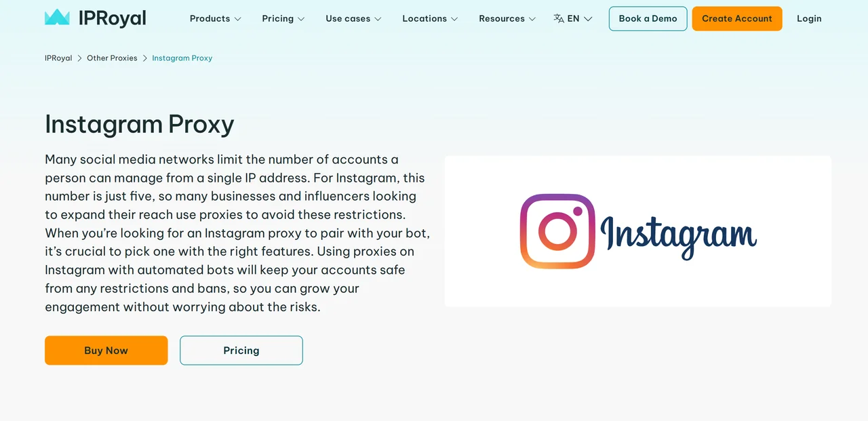Click the IPRoyal crown logo
Image resolution: width=868 pixels, height=421 pixels.
click(57, 17)
